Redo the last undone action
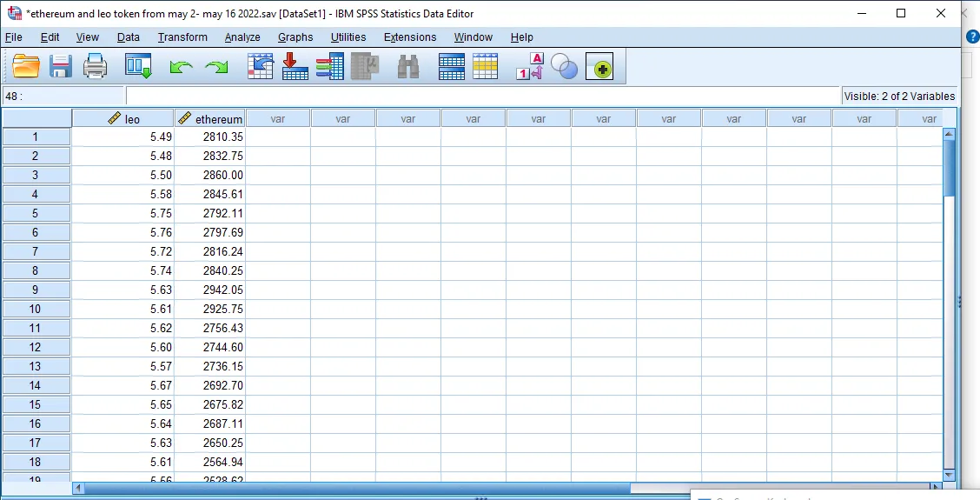The height and width of the screenshot is (500, 980). 217,67
